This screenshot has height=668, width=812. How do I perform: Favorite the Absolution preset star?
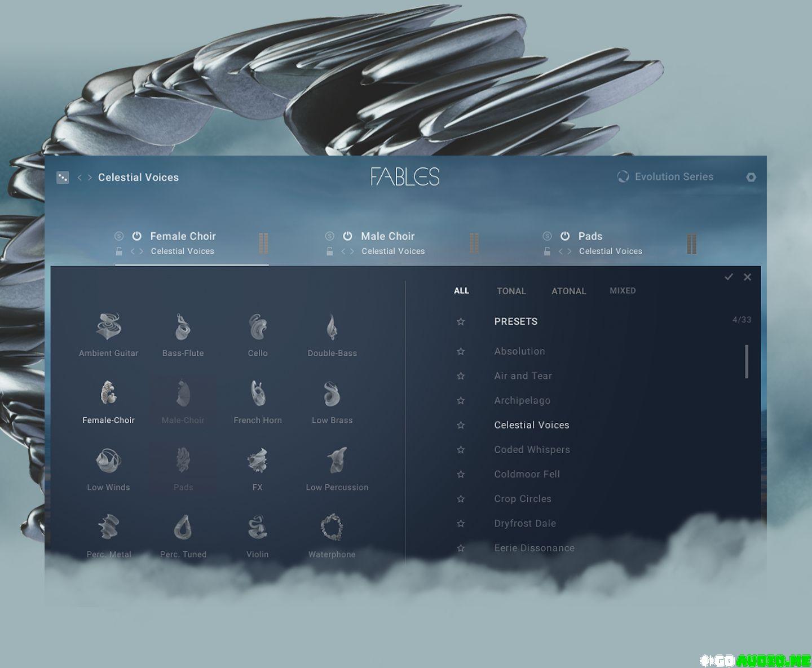[x=461, y=351]
